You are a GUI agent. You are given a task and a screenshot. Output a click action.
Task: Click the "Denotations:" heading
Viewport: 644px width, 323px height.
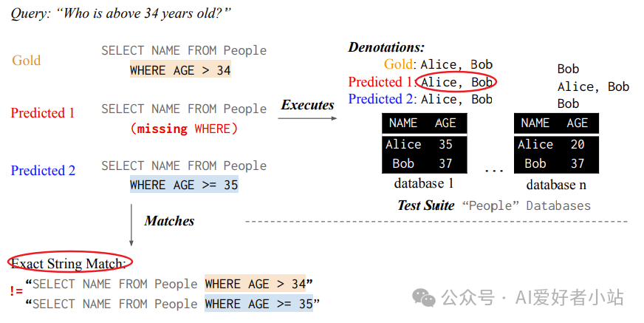coord(386,47)
